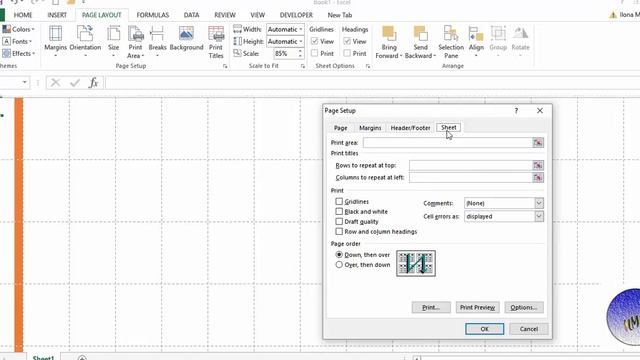The width and height of the screenshot is (640, 360).
Task: Adjust Scale 85% spinner
Action: (300, 53)
